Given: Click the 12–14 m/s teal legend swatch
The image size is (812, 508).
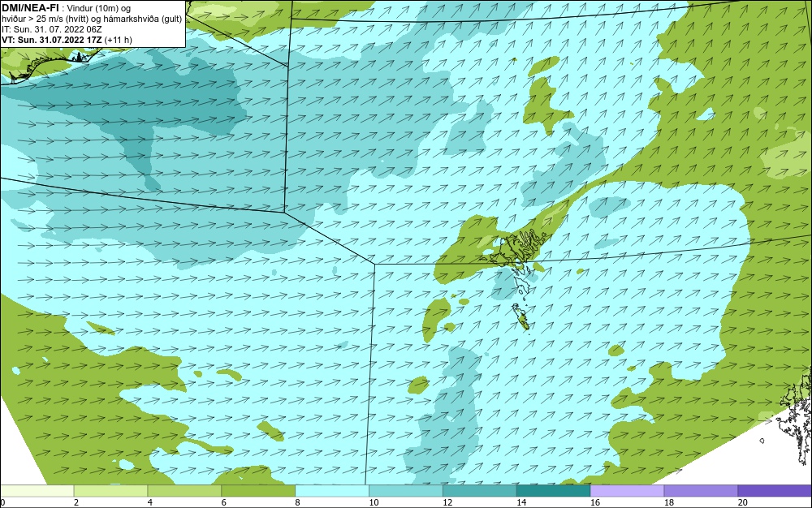Looking at the screenshot, I should click(480, 490).
